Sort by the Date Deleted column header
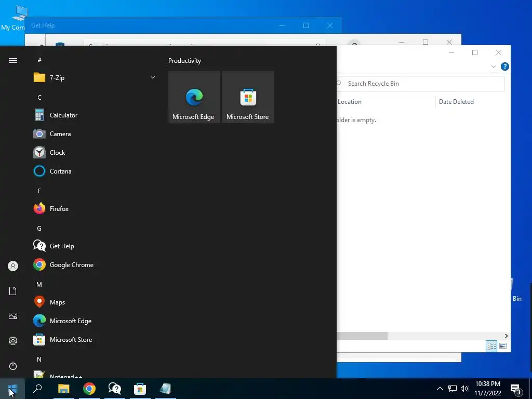Image resolution: width=532 pixels, height=399 pixels. [x=456, y=102]
